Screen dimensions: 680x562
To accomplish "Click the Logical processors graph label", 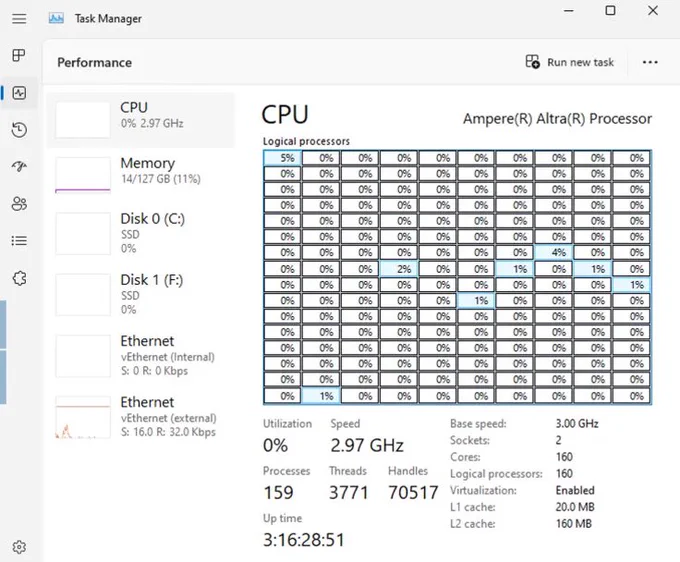I will coord(306,141).
